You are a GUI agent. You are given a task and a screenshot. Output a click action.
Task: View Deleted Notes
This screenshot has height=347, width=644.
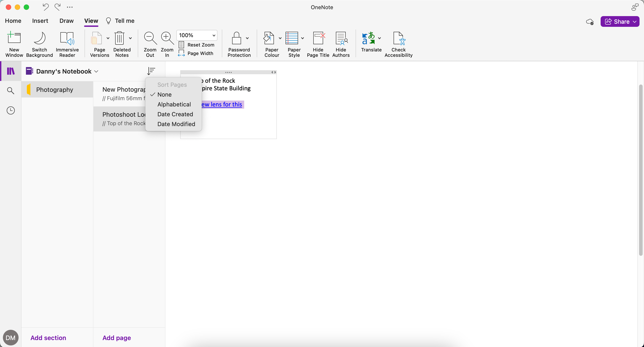[122, 44]
